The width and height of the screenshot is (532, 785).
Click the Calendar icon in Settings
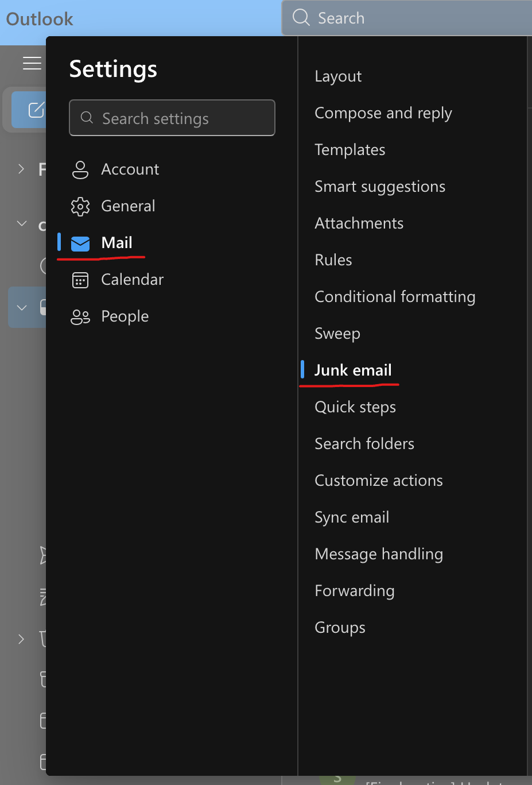pos(80,280)
